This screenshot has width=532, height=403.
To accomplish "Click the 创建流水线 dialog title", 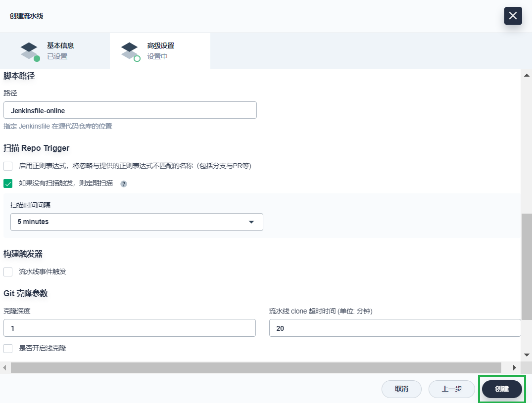I will pyautogui.click(x=26, y=16).
